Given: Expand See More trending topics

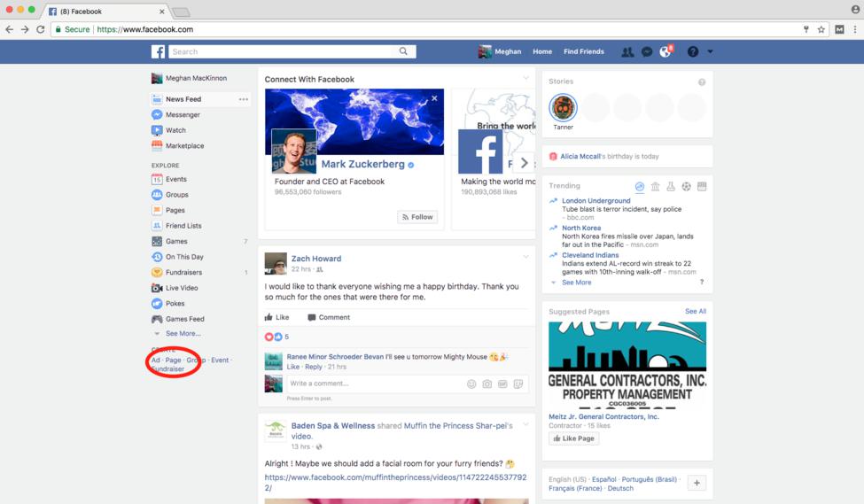Looking at the screenshot, I should (x=576, y=283).
